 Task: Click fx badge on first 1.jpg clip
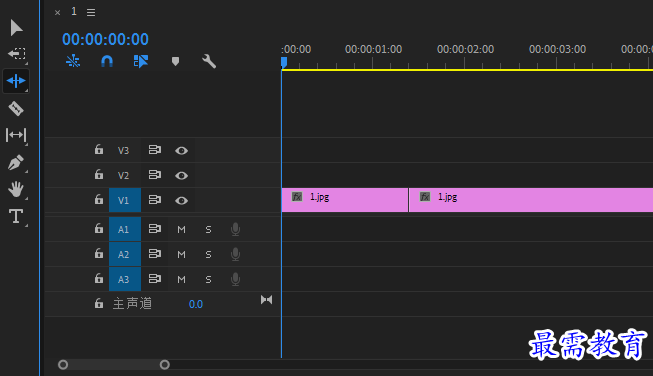tap(297, 197)
